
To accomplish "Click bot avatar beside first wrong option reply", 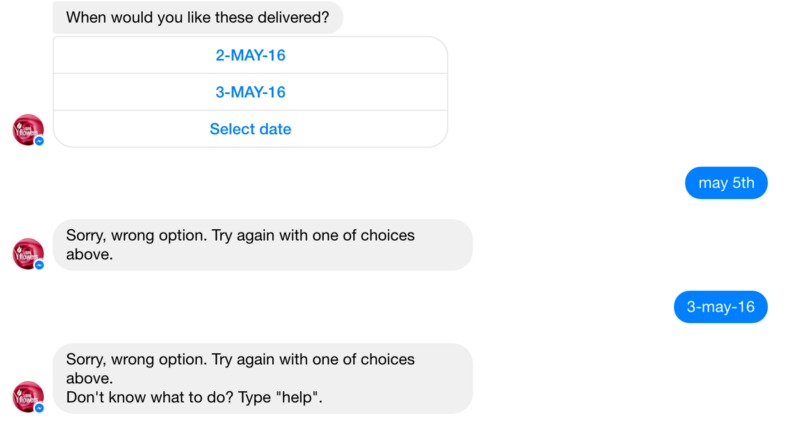I will (27, 254).
